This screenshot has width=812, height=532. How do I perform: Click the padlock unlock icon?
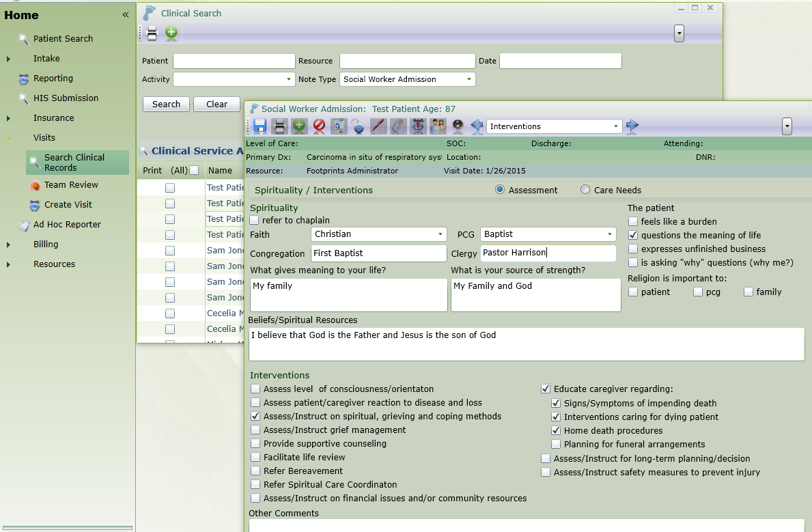point(358,126)
